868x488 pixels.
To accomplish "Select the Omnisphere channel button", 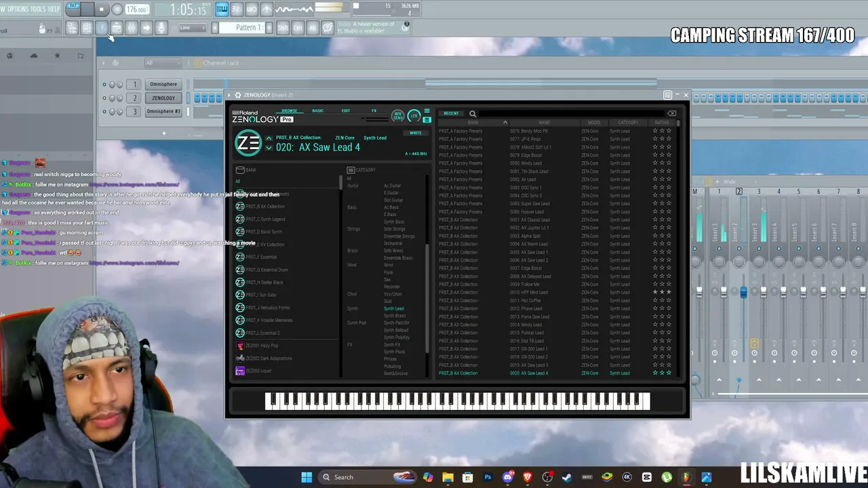I will pyautogui.click(x=163, y=85).
